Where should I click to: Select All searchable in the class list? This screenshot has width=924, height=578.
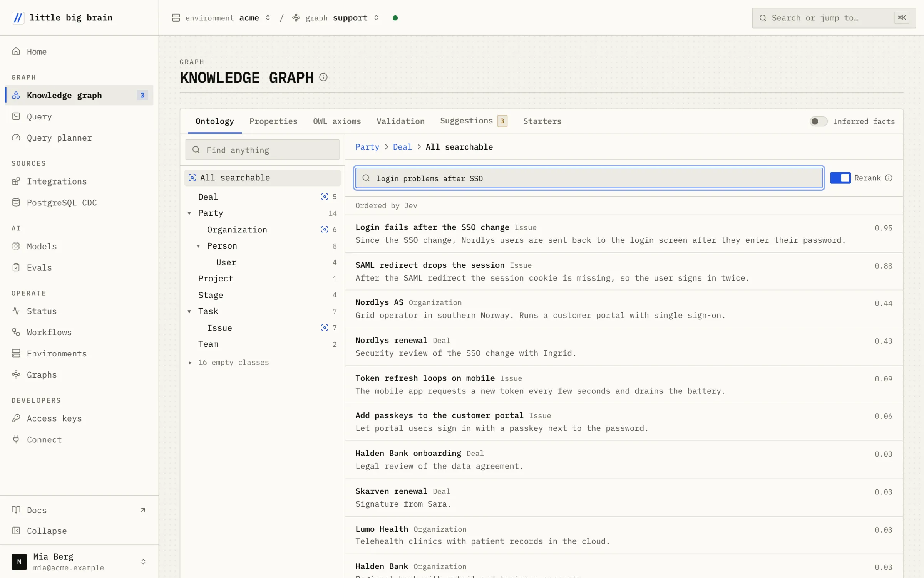(262, 178)
